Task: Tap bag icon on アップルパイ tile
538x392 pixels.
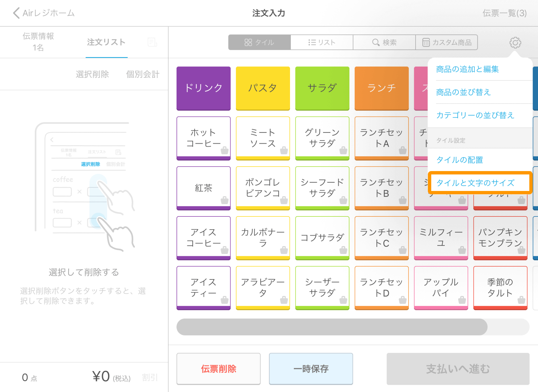Action: tap(462, 300)
